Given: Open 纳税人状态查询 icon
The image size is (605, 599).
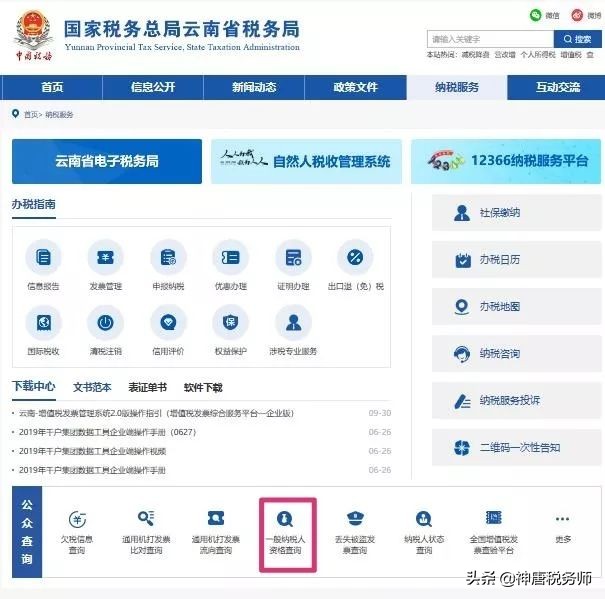Looking at the screenshot, I should click(x=424, y=519).
